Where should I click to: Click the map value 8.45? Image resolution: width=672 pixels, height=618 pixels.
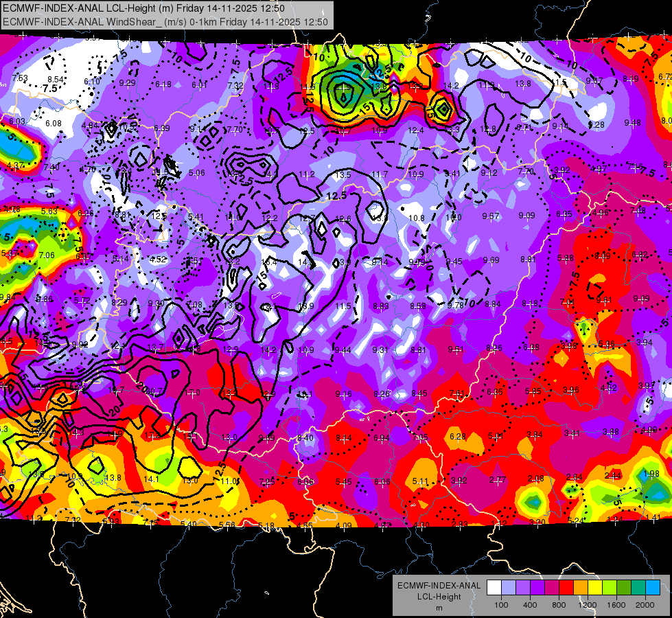[419, 393]
